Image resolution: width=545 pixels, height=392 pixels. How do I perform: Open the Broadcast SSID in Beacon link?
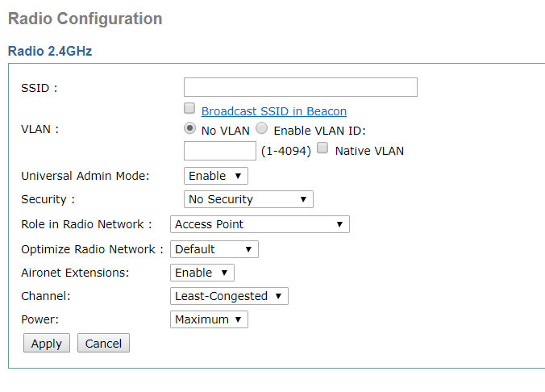(274, 111)
